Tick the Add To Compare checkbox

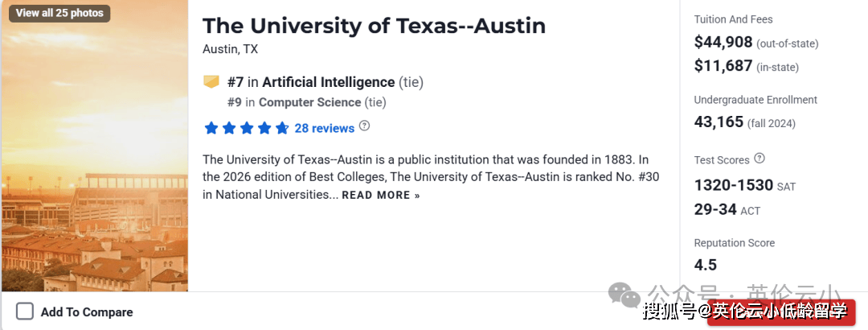pyautogui.click(x=25, y=311)
